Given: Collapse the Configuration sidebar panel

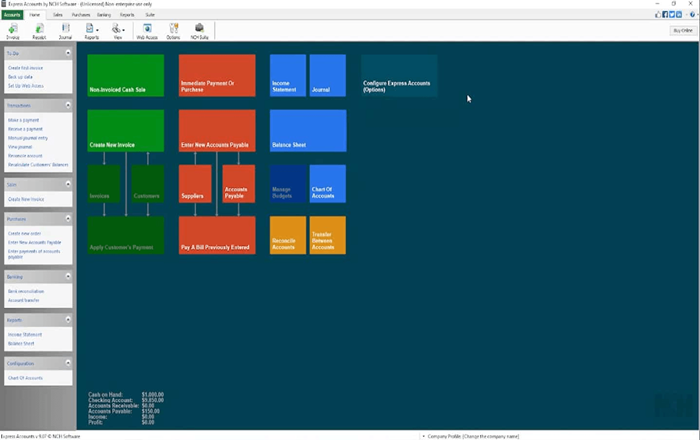Looking at the screenshot, I should [x=68, y=363].
